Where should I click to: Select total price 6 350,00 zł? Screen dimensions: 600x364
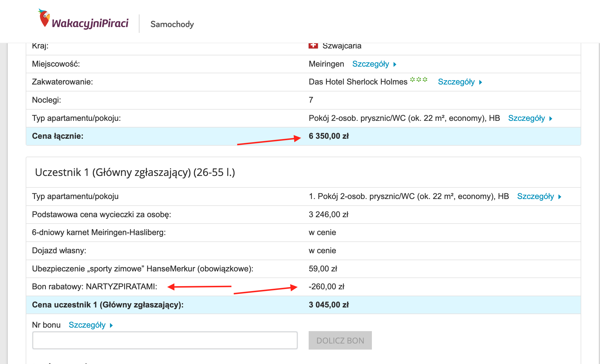coord(329,136)
